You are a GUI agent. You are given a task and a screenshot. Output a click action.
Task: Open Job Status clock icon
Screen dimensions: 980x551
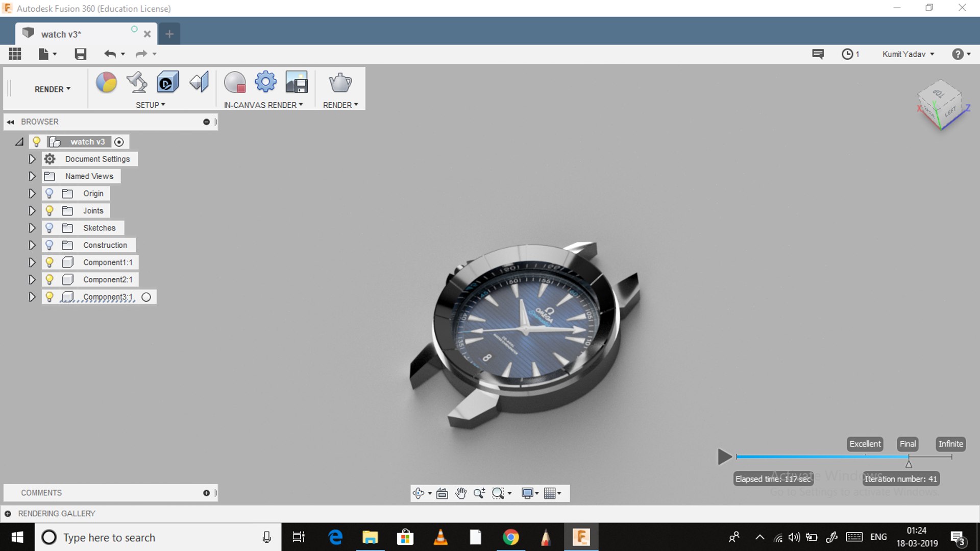tap(850, 54)
